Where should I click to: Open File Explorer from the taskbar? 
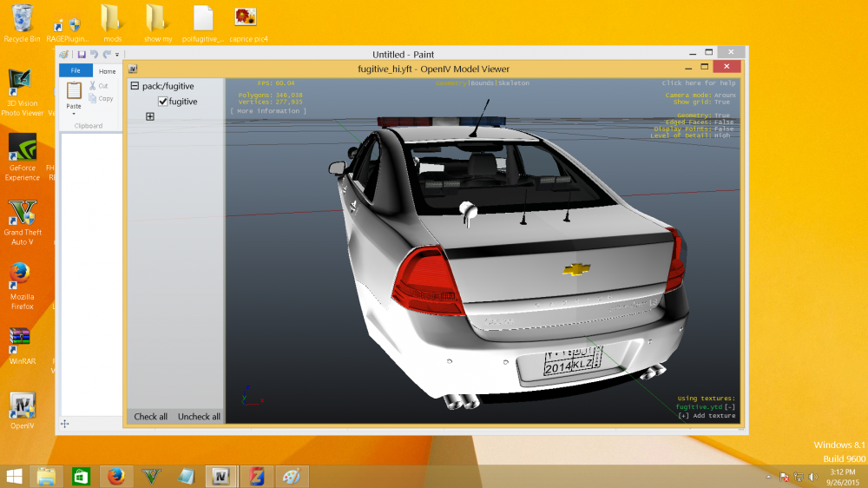coord(46,477)
